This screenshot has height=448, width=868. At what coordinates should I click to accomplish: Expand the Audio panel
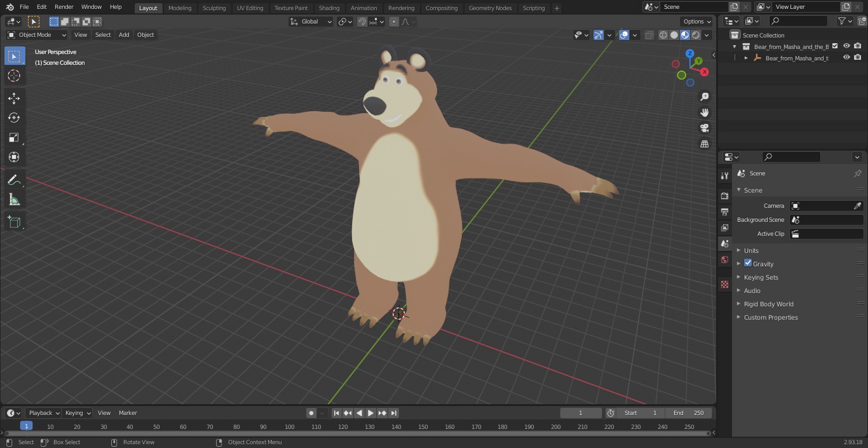(752, 290)
